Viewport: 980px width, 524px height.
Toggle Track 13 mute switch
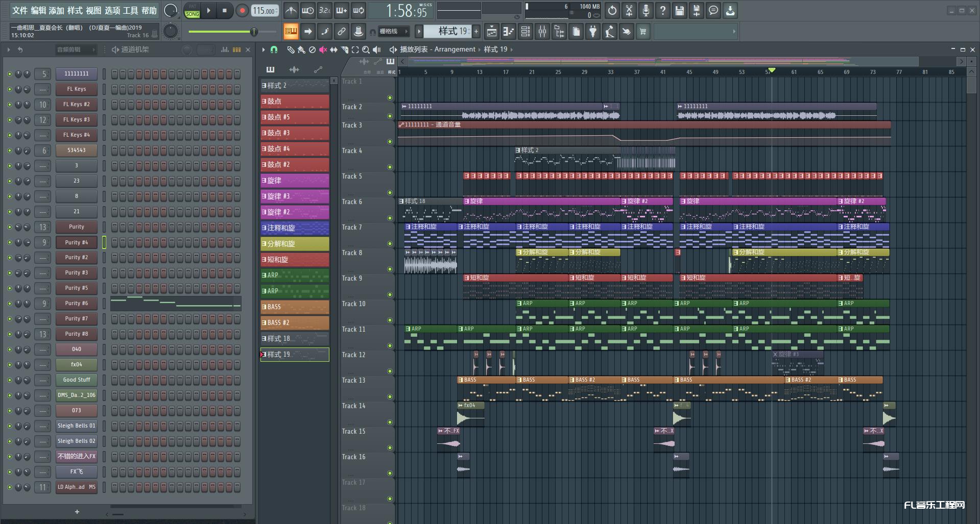pos(390,396)
